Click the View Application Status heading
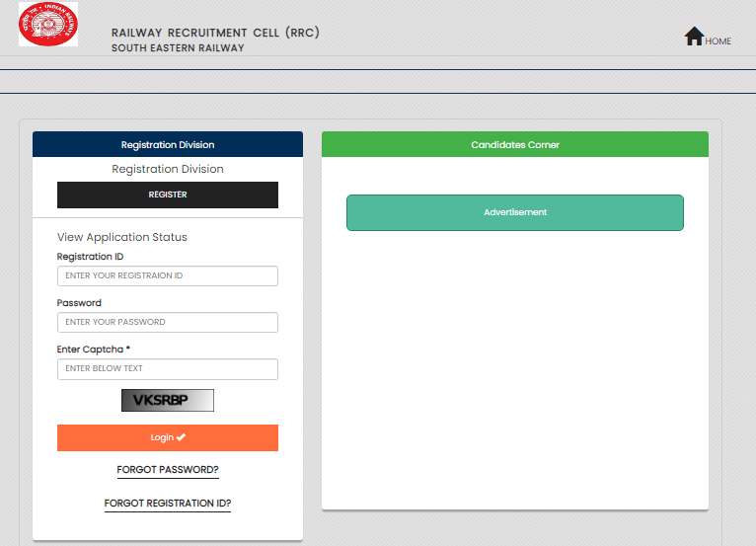The height and width of the screenshot is (546, 756). click(122, 237)
